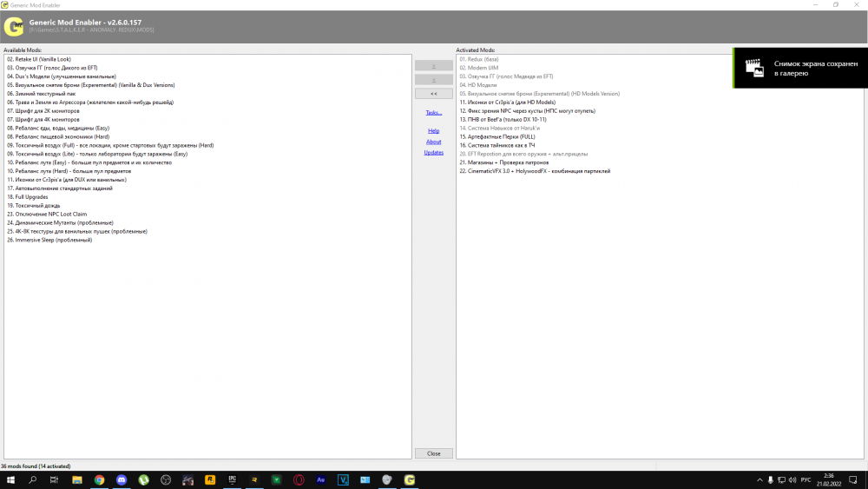This screenshot has width=868, height=489.
Task: Click the deactivate mod (<) button
Action: [x=433, y=80]
